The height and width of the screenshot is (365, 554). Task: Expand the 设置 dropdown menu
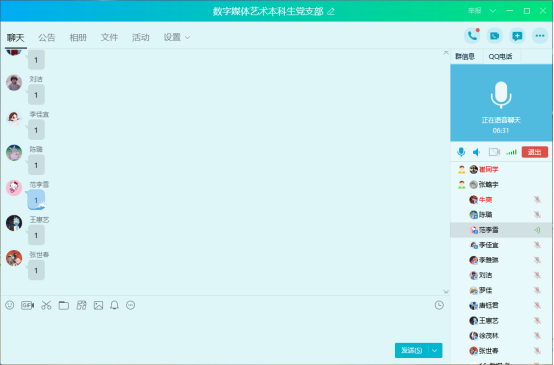coord(177,37)
